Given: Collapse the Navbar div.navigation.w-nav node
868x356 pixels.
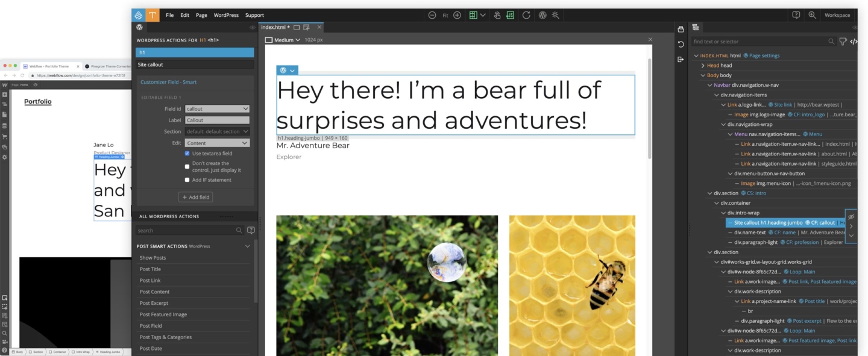Looking at the screenshot, I should pyautogui.click(x=709, y=86).
